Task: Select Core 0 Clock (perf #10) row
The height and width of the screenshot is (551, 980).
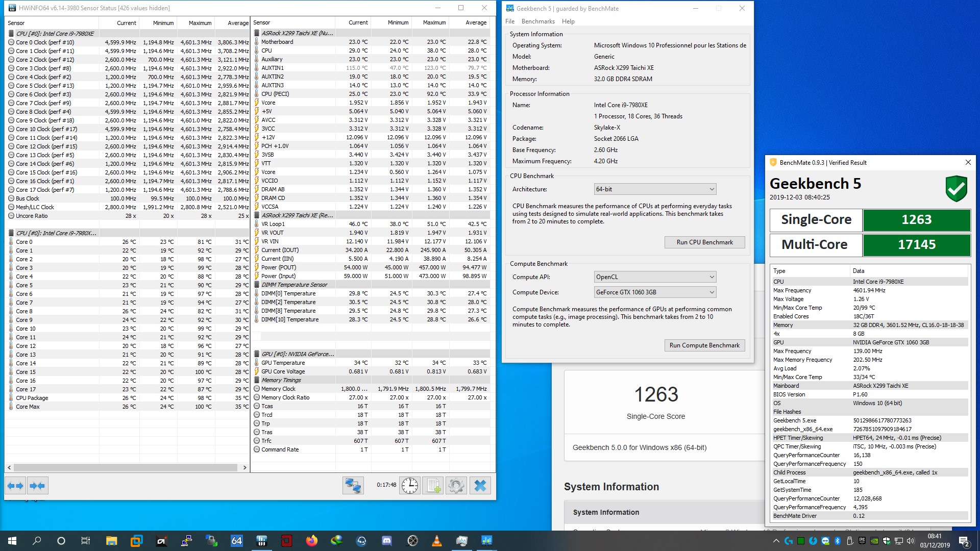Action: [x=128, y=42]
